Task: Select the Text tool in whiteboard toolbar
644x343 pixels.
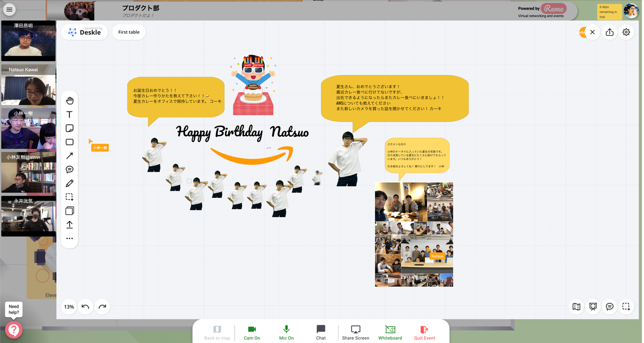Action: coord(69,115)
